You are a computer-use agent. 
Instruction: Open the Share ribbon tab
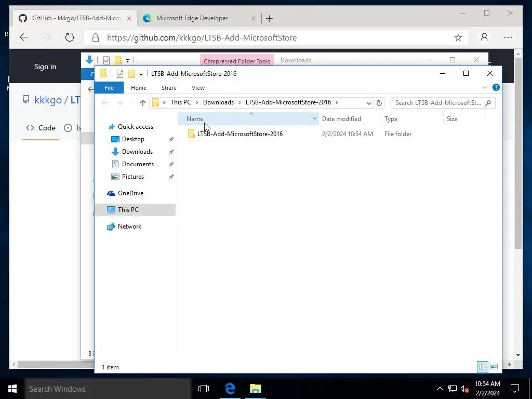pyautogui.click(x=169, y=88)
